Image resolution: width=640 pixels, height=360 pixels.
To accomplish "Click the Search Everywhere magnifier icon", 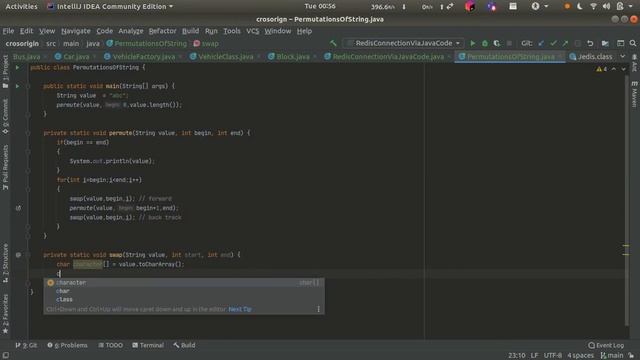I will point(633,43).
